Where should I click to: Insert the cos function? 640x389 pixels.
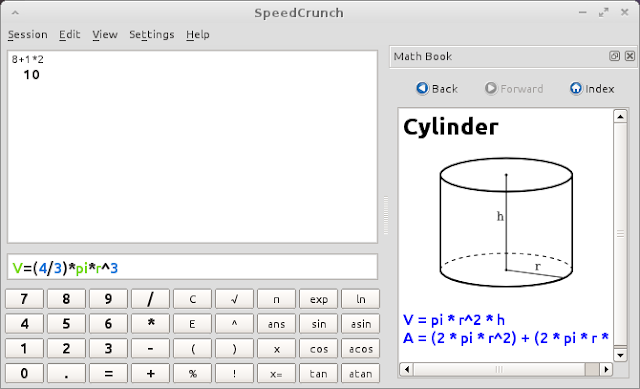(318, 349)
